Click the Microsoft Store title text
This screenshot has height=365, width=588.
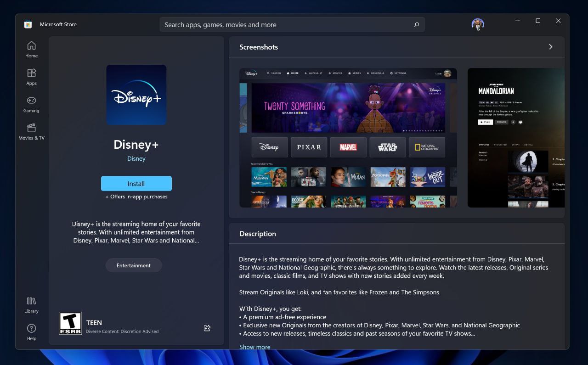[x=58, y=24]
